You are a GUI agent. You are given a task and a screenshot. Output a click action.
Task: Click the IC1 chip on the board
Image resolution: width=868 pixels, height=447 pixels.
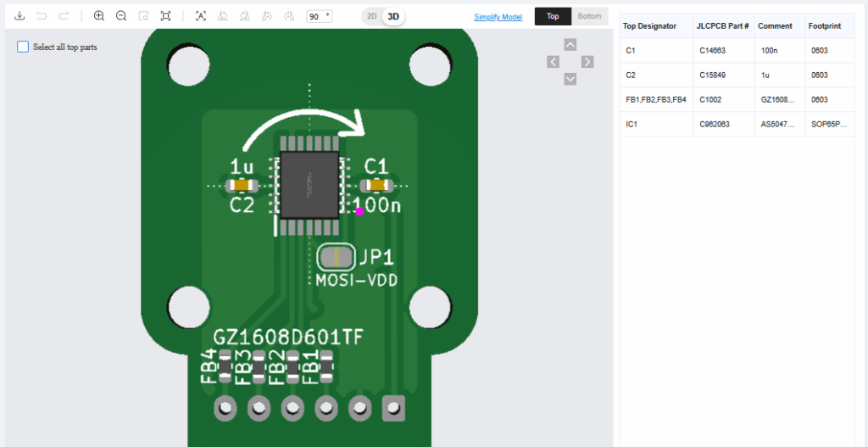tap(309, 185)
